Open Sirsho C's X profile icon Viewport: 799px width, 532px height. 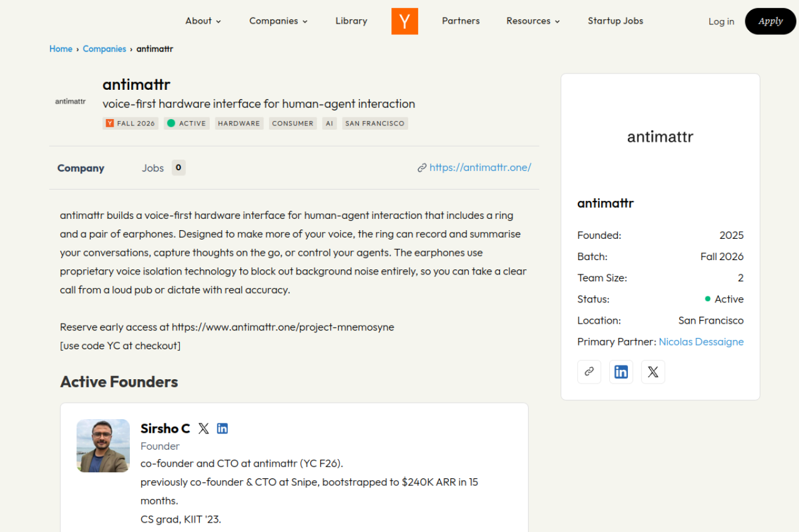[x=203, y=428]
